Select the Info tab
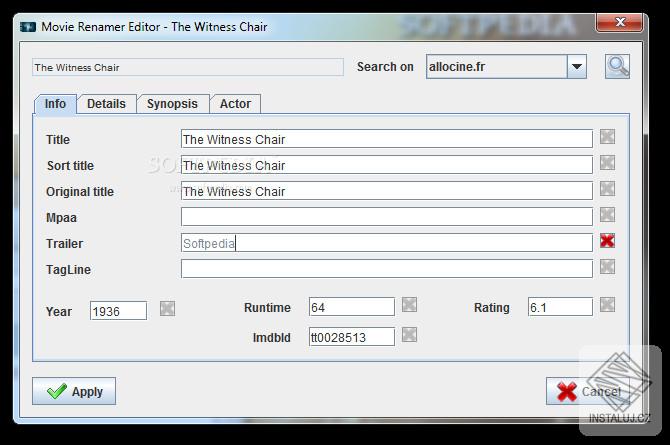 55,104
